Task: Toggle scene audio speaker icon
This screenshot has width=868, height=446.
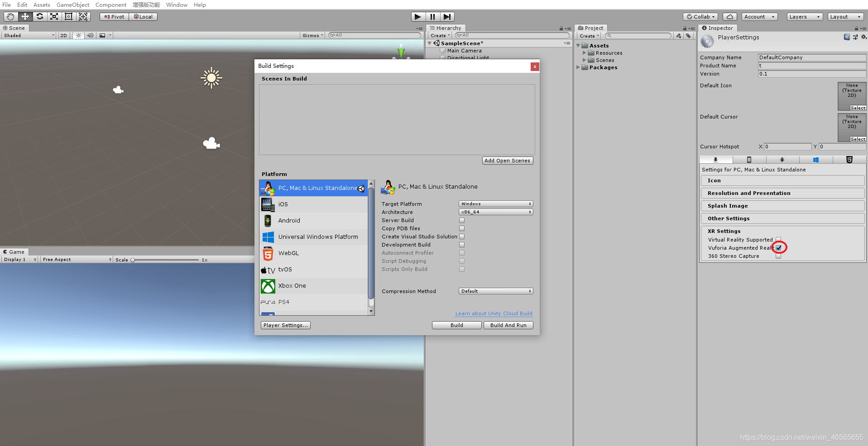Action: click(x=90, y=35)
